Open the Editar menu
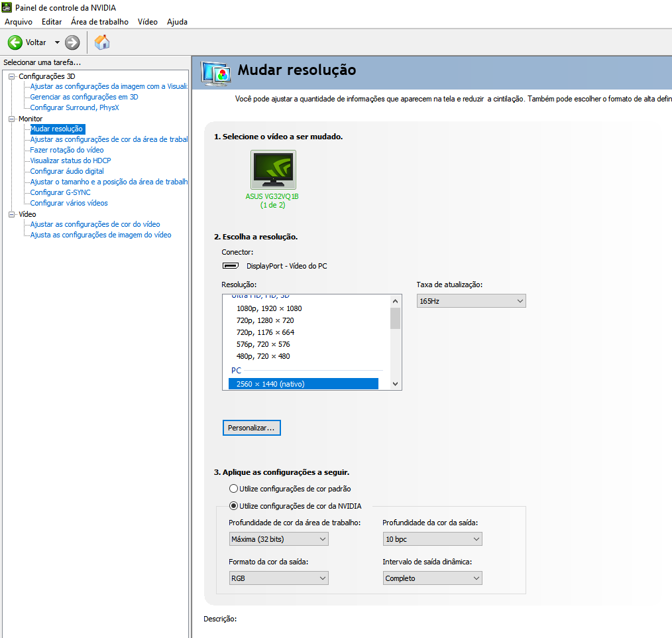The height and width of the screenshot is (638, 672). coord(52,22)
